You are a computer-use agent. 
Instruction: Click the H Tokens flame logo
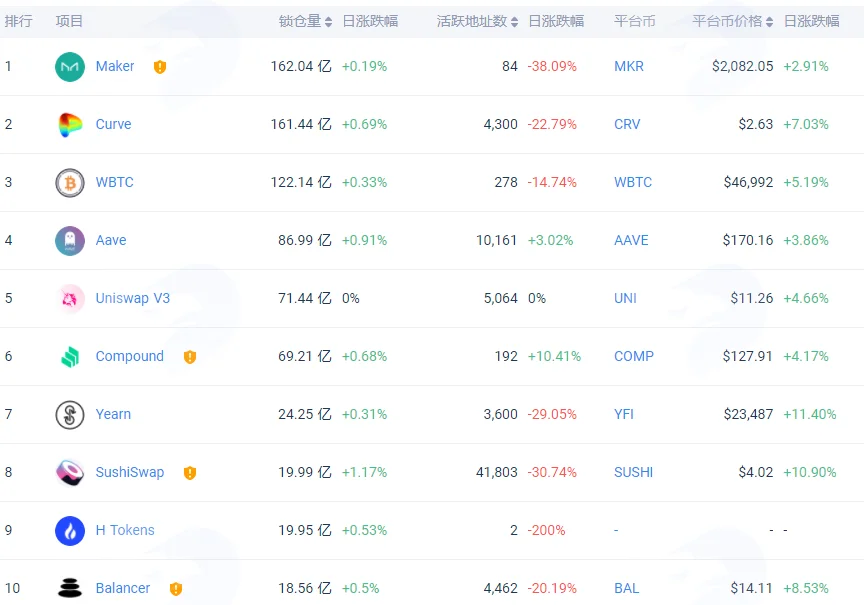[x=70, y=531]
